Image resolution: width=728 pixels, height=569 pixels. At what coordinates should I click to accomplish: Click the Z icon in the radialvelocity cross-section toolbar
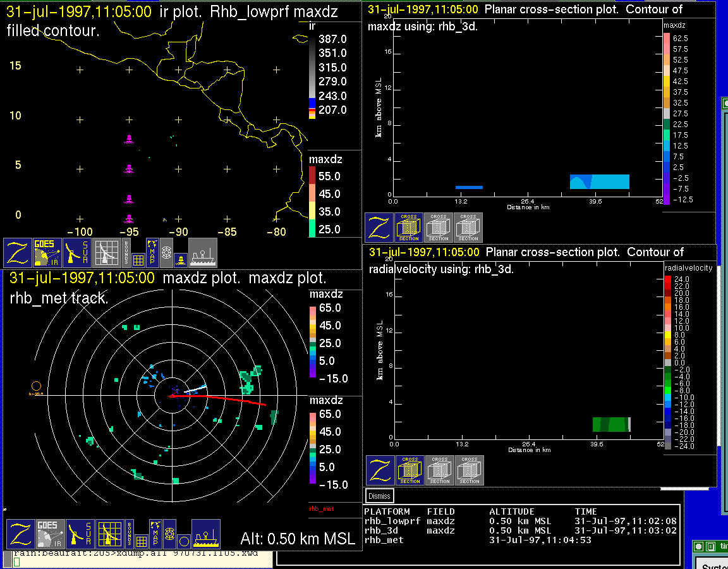tap(381, 470)
